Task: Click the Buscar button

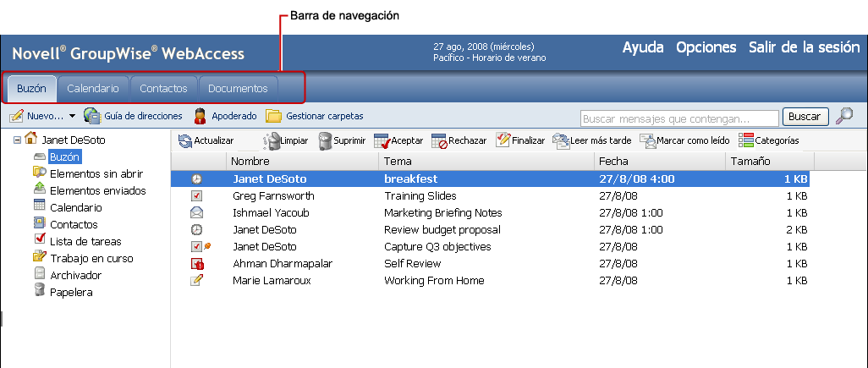Action: click(805, 117)
